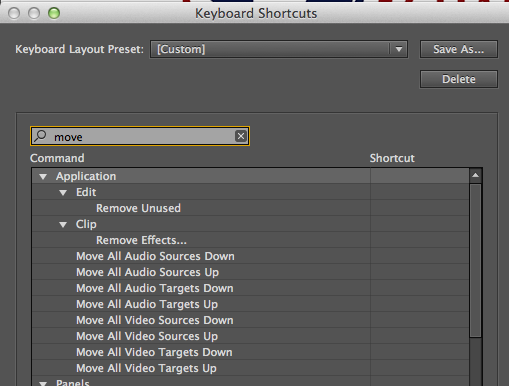Collapse the Application tree group
The image size is (509, 386).
[x=43, y=177]
